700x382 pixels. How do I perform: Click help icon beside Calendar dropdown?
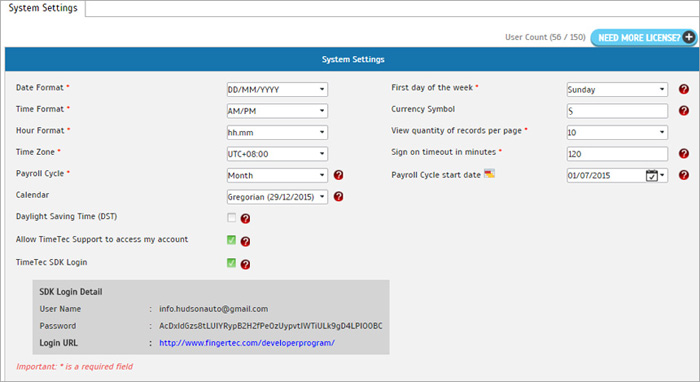[x=338, y=196]
